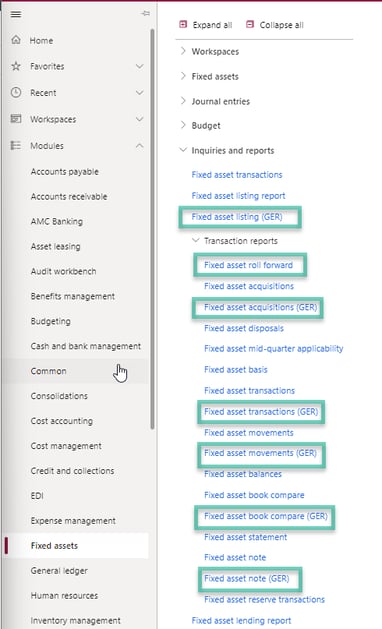
Task: Expand the Budget group
Action: click(x=183, y=125)
